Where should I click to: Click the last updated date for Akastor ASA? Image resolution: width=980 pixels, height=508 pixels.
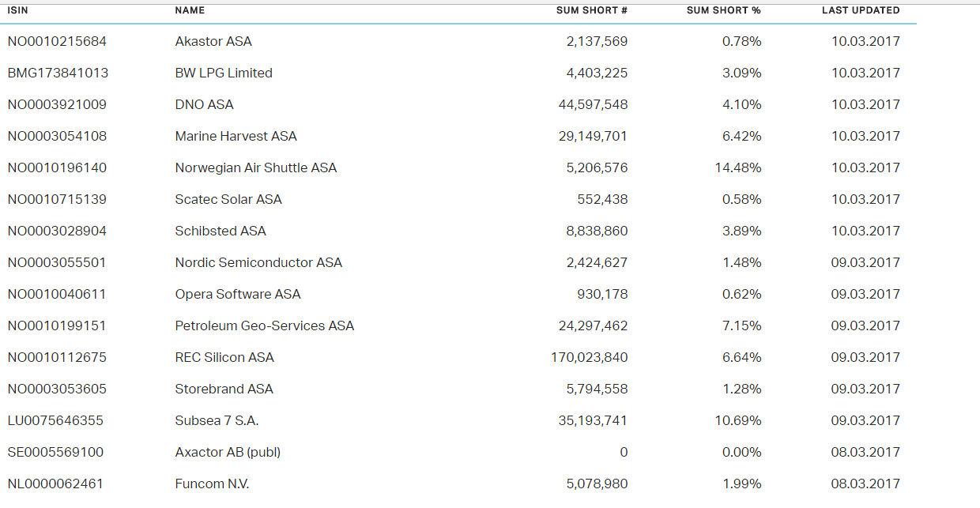pyautogui.click(x=865, y=41)
